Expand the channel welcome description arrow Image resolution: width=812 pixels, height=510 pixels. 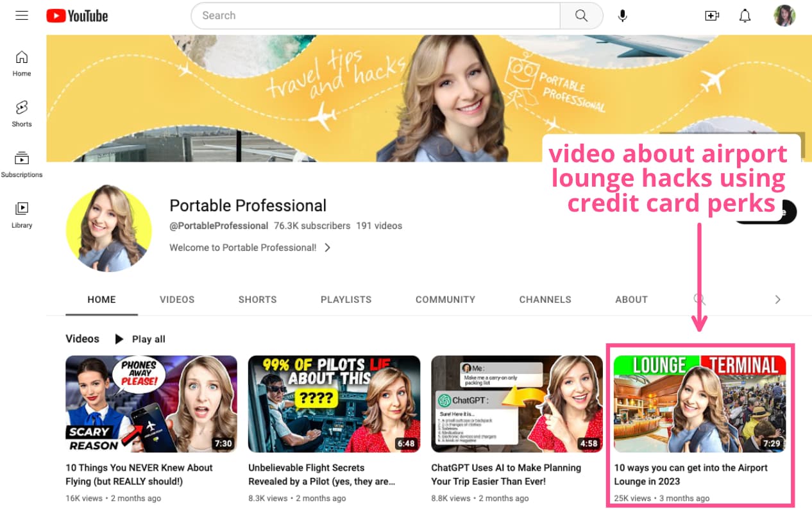click(x=327, y=248)
